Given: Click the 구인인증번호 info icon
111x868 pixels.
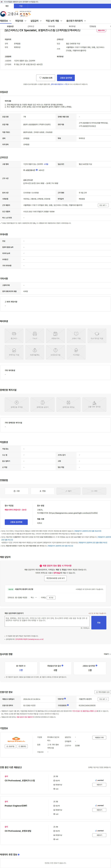Looking at the screenshot, I should 68,705.
